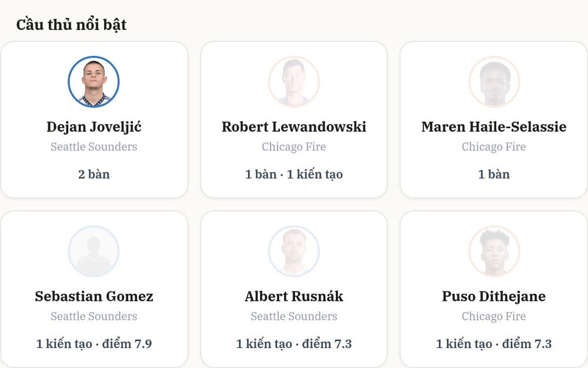
Task: Click the '2 bàn' stat on Joveljić card
Action: pyautogui.click(x=93, y=174)
